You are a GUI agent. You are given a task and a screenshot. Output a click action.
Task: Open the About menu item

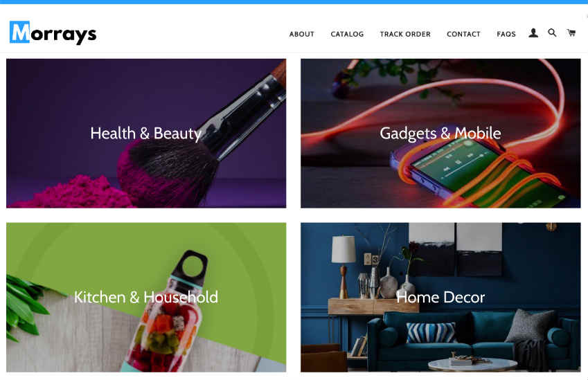[301, 34]
